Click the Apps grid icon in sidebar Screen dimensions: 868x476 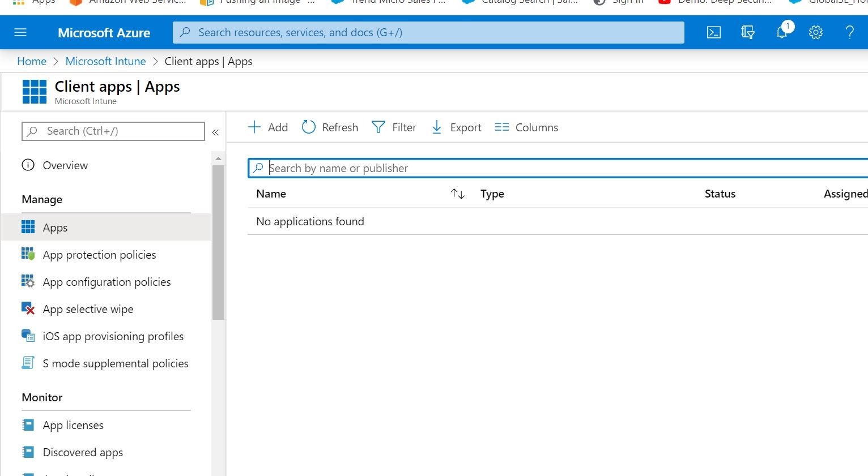point(28,228)
